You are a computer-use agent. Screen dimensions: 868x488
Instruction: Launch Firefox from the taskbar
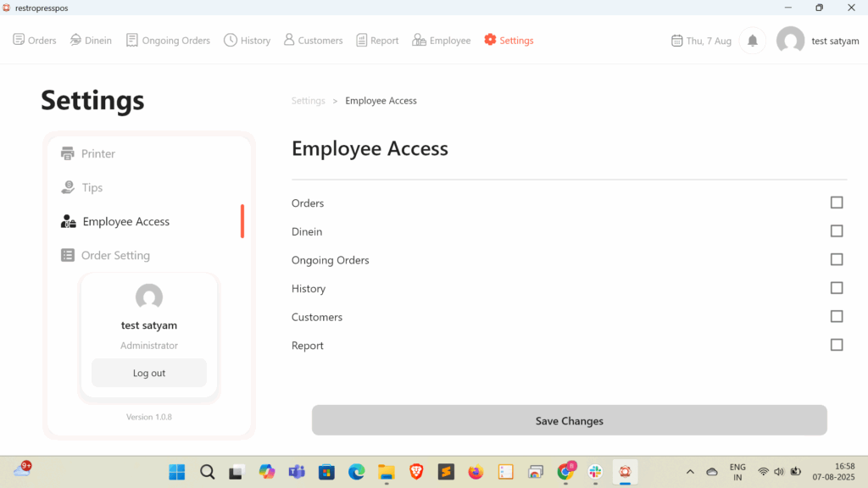tap(475, 472)
